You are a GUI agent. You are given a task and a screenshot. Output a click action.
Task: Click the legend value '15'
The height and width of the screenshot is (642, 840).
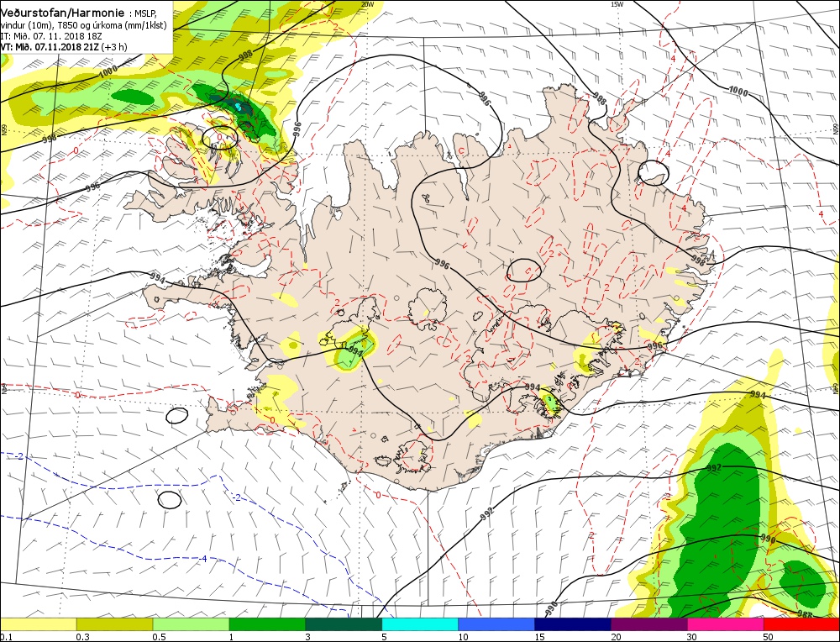(539, 636)
